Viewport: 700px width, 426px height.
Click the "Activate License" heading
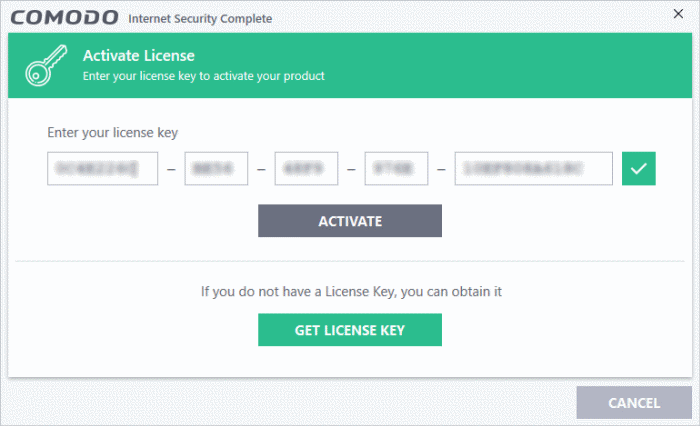point(139,56)
